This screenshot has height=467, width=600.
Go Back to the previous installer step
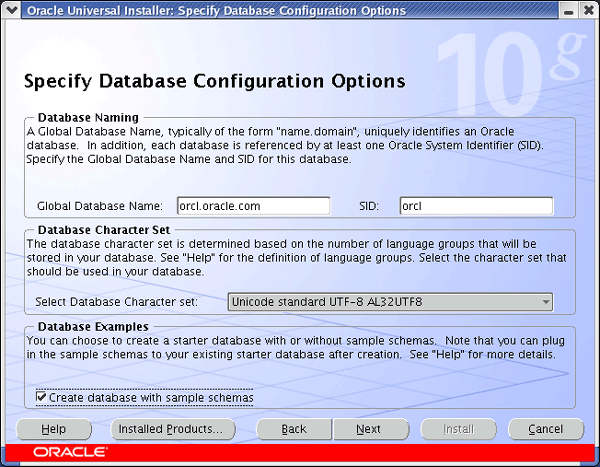coord(294,429)
